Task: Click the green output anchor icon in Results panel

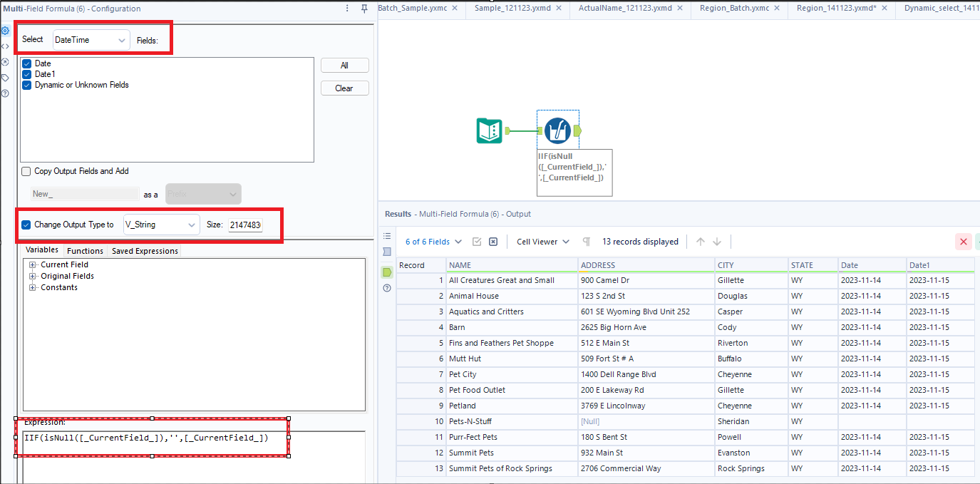Action: [x=386, y=272]
